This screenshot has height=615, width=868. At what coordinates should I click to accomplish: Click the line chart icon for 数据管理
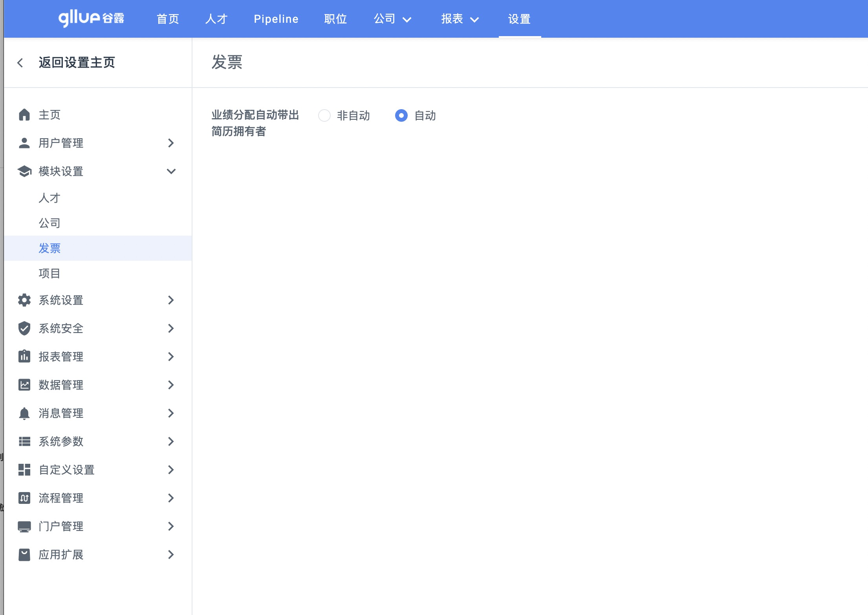pos(24,385)
